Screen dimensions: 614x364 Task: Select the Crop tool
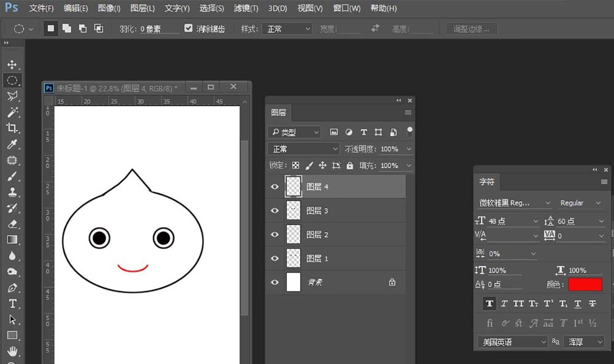(x=12, y=128)
